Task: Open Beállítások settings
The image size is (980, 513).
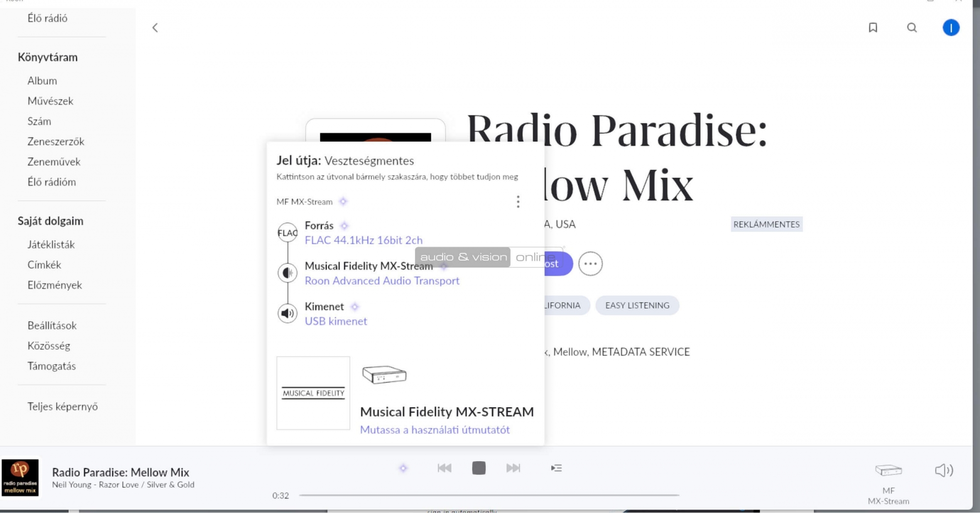Action: point(52,326)
